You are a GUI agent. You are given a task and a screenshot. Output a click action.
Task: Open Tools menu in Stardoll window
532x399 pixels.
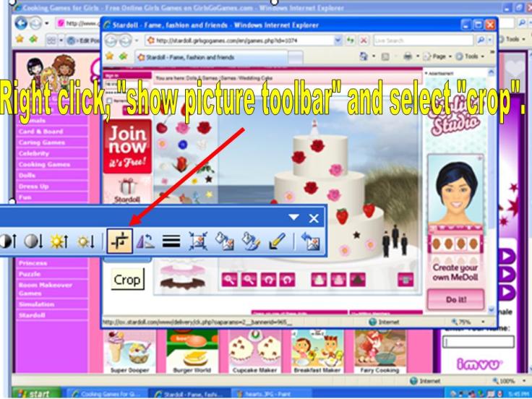point(471,56)
